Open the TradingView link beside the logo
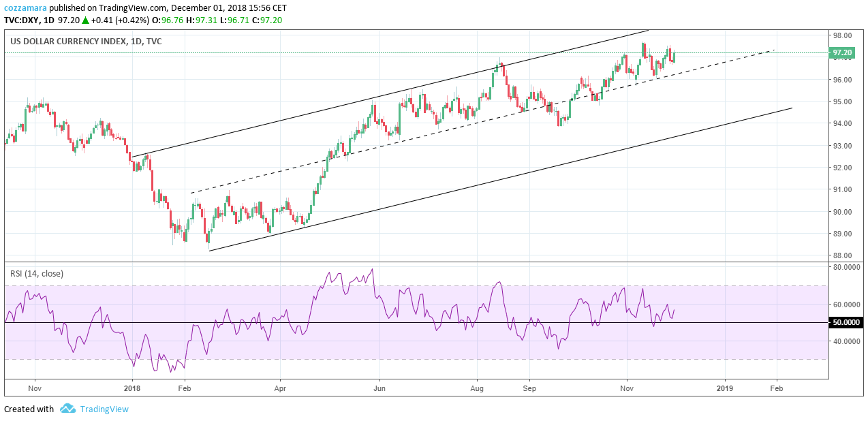 point(104,409)
